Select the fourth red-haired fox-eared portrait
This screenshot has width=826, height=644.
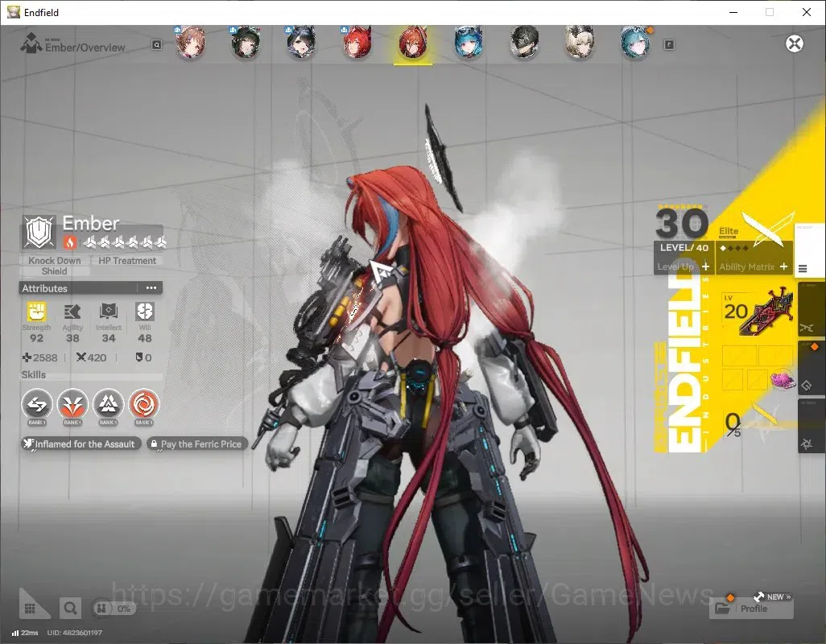coord(357,43)
